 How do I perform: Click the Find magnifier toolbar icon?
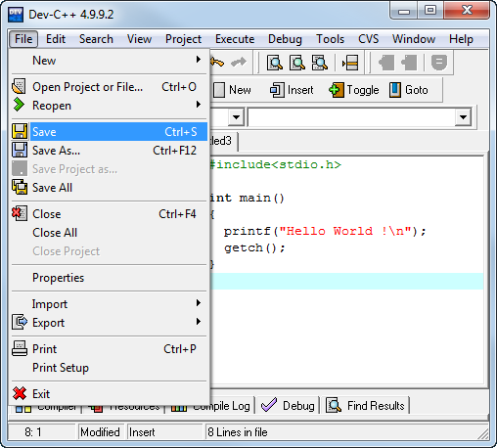coord(275,63)
